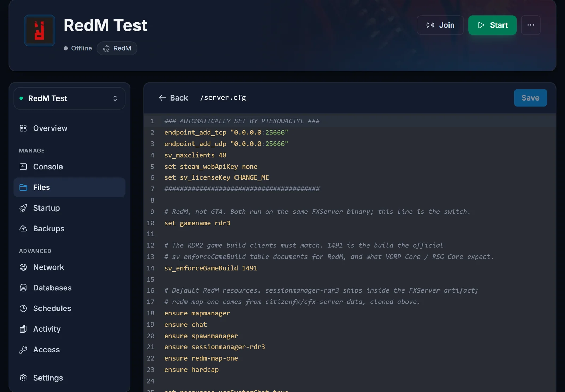Click the 'redm-map-one comes from' comment line
Viewport: 565px width, 392px height.
[292, 302]
